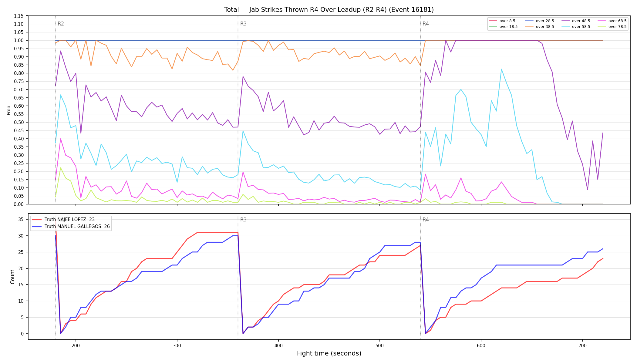Select the 'over 78.5' legend entry

(x=612, y=27)
